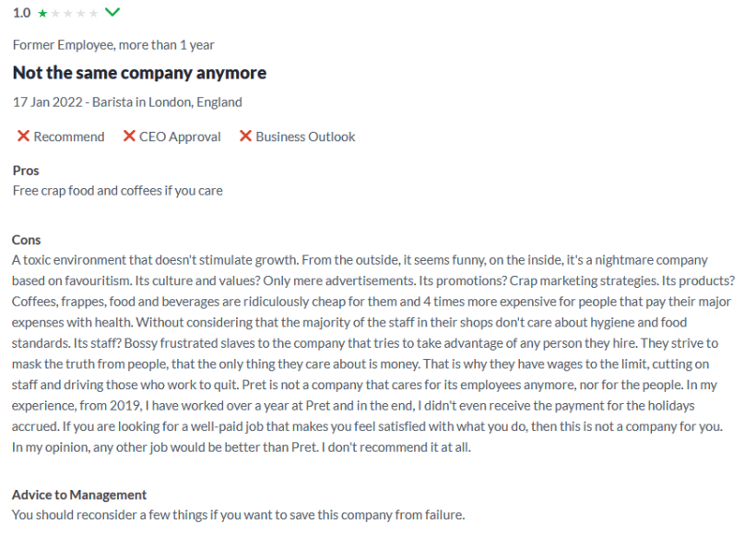The height and width of the screenshot is (548, 756).
Task: Click the "CEO Approval" label
Action: tap(180, 137)
